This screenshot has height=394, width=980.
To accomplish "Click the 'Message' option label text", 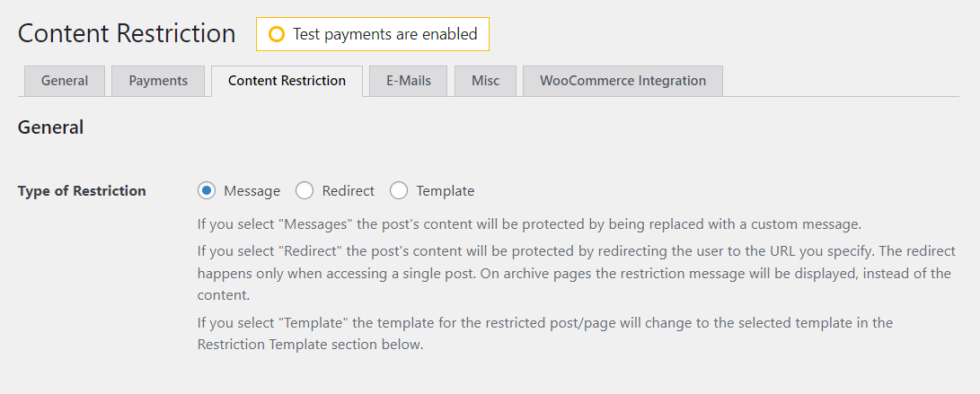I will coord(252,190).
